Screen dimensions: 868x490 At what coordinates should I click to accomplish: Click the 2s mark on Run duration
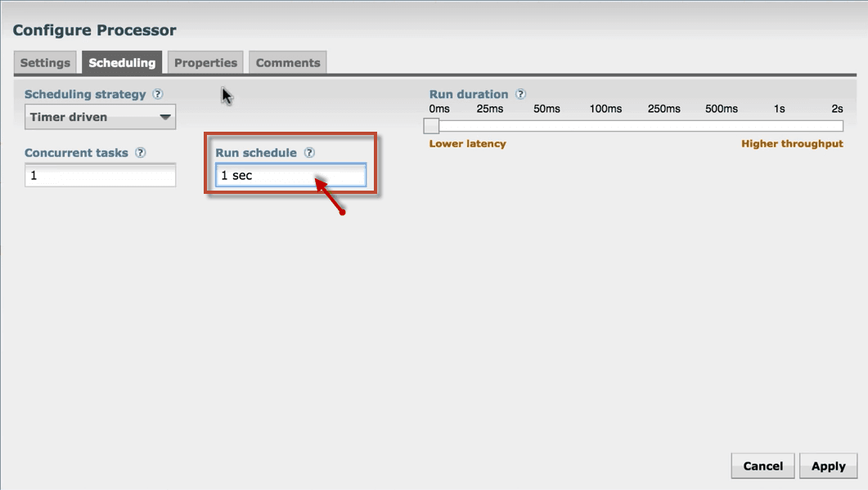coord(837,110)
